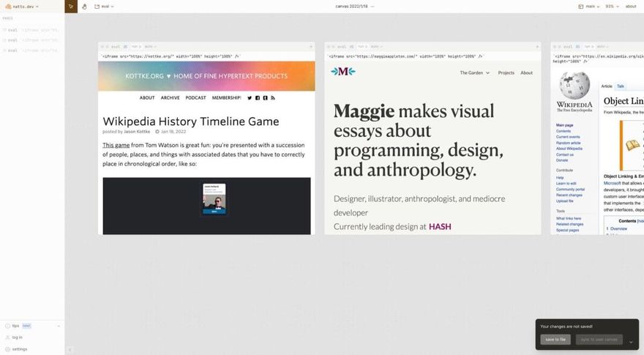Open the natto.dev workspace menu
This screenshot has width=644, height=355.
22,7
